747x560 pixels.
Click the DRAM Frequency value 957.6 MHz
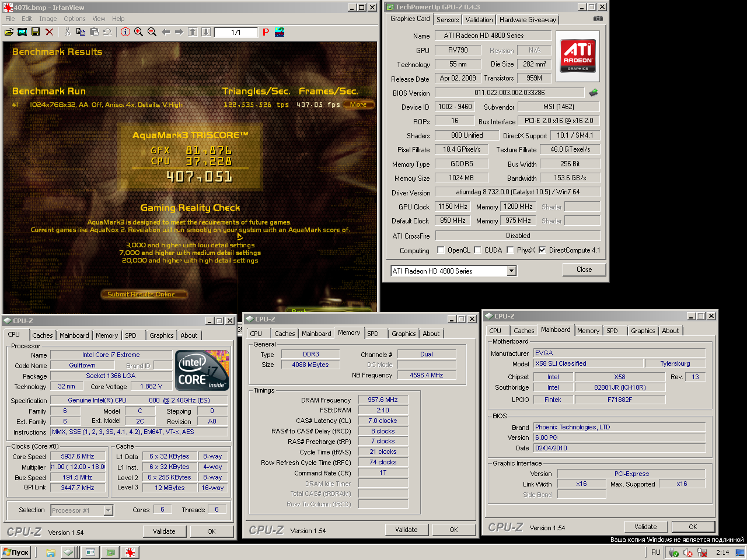click(383, 400)
